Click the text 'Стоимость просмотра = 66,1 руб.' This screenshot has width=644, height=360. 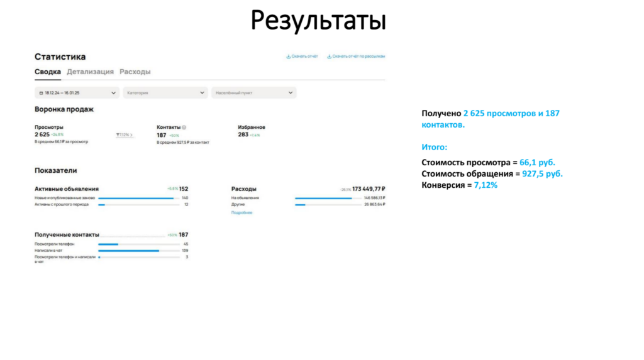tap(488, 163)
